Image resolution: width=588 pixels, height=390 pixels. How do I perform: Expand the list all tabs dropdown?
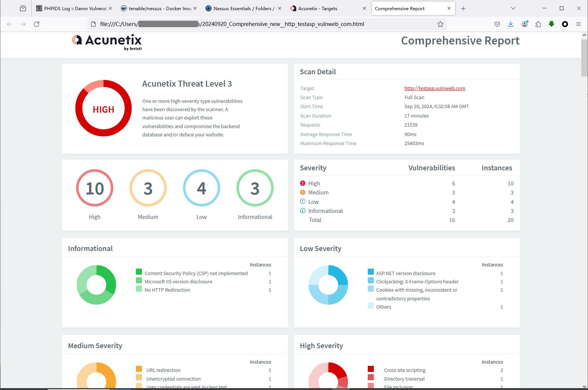click(x=513, y=8)
